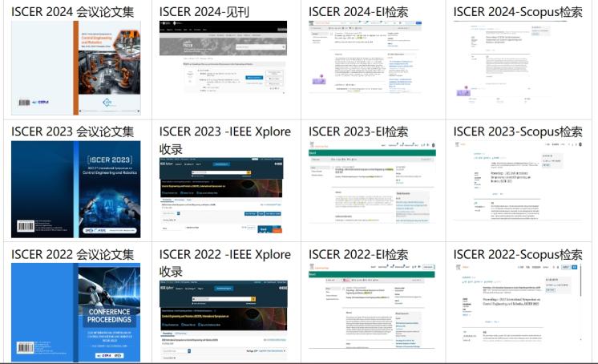This screenshot has width=598, height=364.
Task: Select the 'ISCER 2023-Scopus检索' heading text
Action: (518, 131)
